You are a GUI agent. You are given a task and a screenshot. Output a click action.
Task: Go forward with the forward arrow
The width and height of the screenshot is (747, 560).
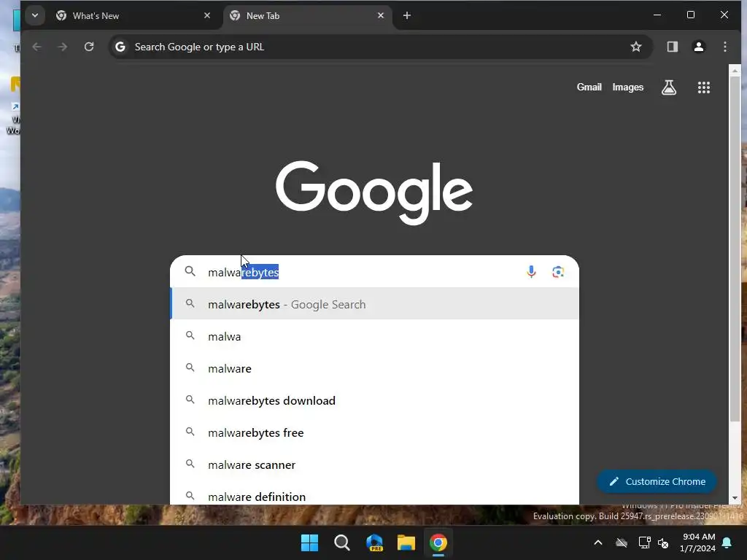click(63, 47)
